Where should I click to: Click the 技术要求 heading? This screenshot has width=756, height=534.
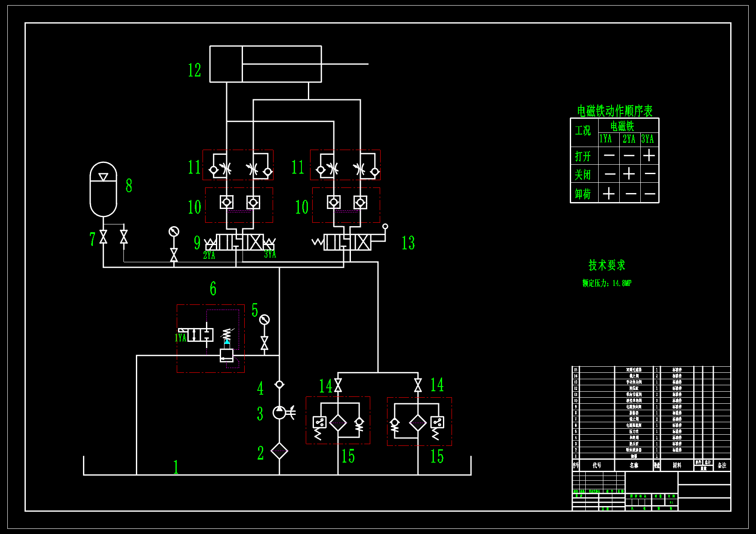pyautogui.click(x=607, y=265)
